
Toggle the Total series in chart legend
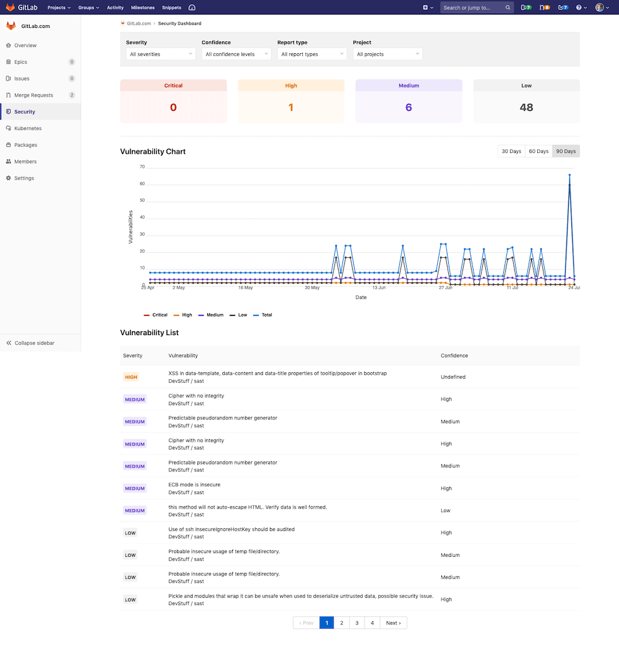[x=262, y=315]
